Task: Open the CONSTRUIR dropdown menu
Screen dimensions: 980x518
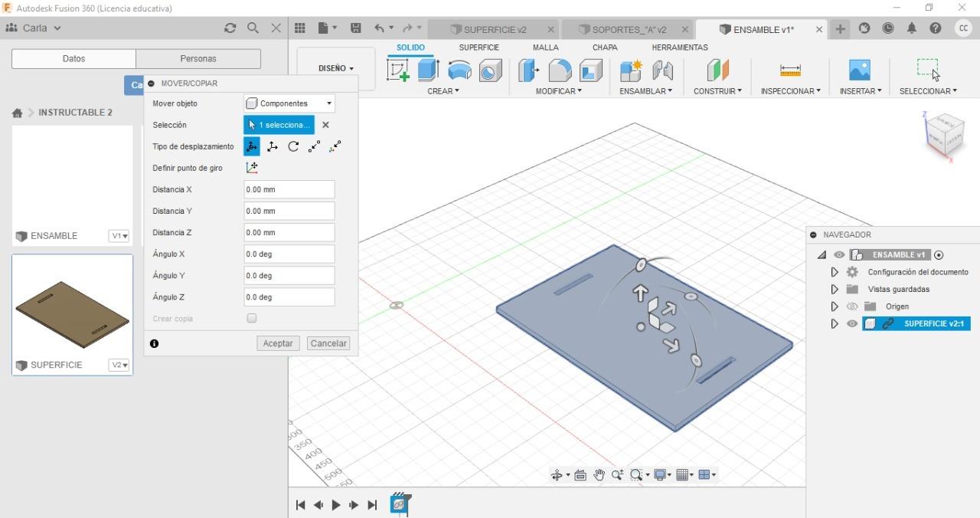Action: pos(717,91)
